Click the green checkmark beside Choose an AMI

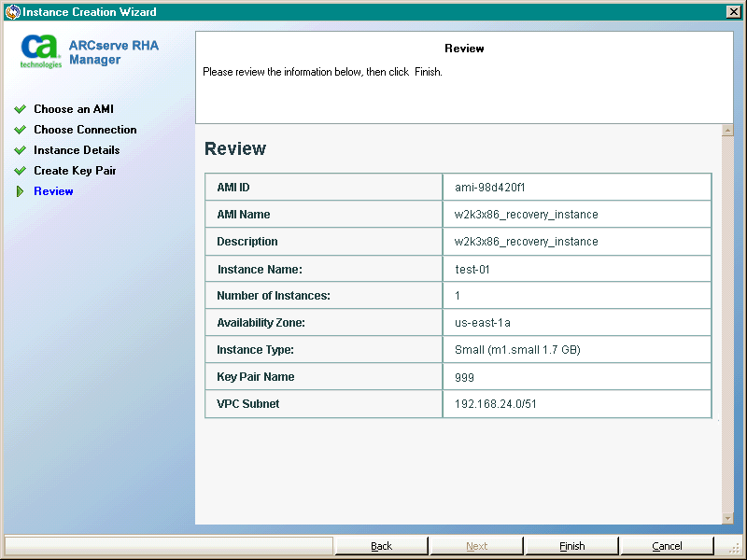[20, 109]
